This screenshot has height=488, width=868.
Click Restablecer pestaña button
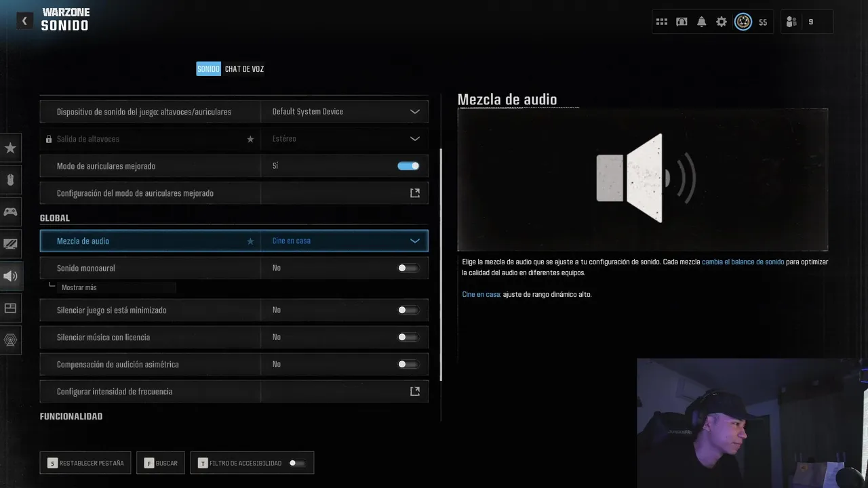(x=85, y=463)
